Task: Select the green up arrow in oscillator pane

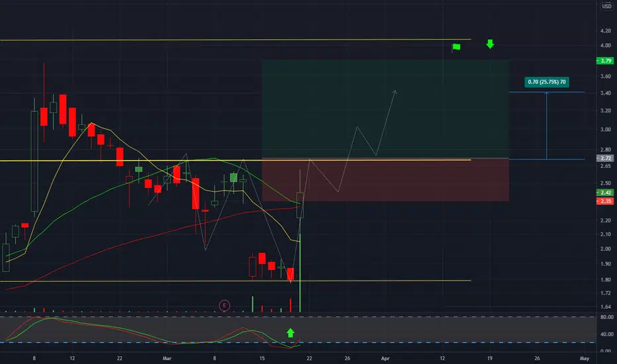Action: pos(291,333)
